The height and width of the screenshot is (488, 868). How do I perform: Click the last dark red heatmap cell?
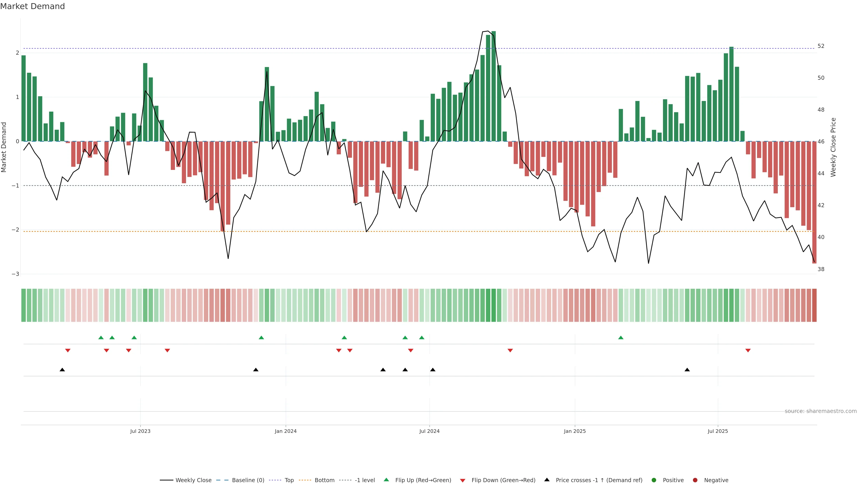[x=814, y=305]
